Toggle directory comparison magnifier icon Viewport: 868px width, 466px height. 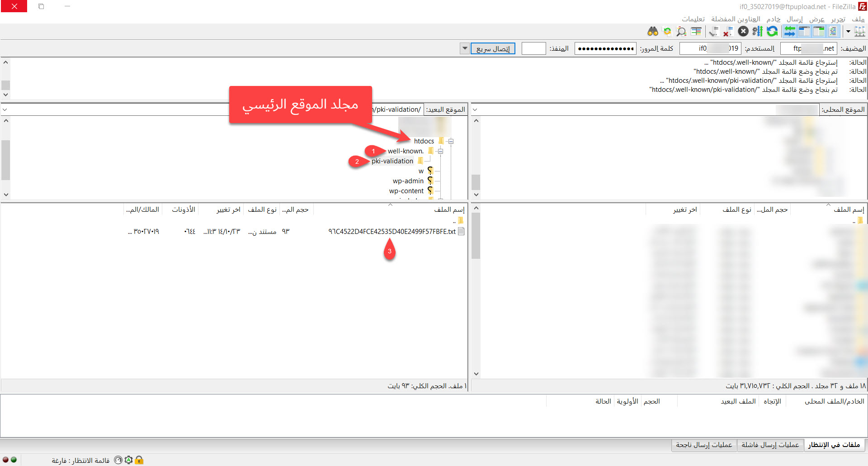[x=681, y=31]
